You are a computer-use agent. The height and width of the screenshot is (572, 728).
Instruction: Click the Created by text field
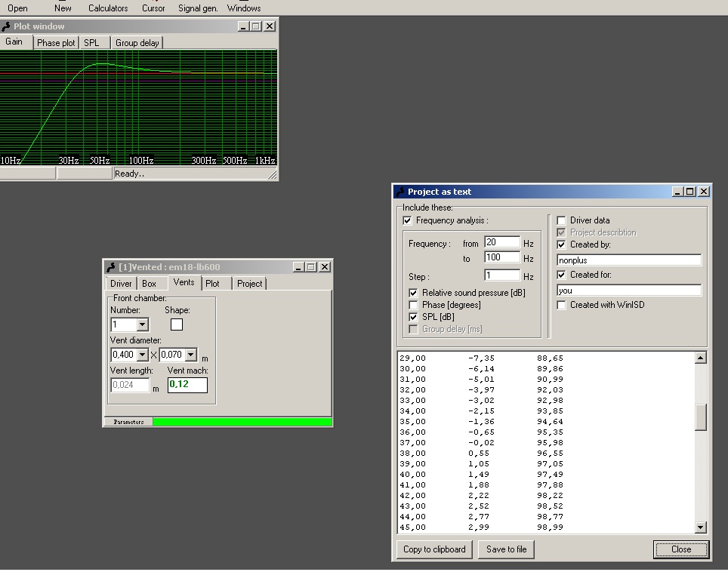pyautogui.click(x=629, y=260)
